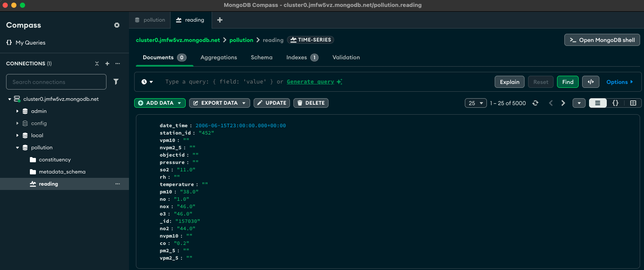
Task: Collapse all connections in sidebar
Action: coord(97,64)
